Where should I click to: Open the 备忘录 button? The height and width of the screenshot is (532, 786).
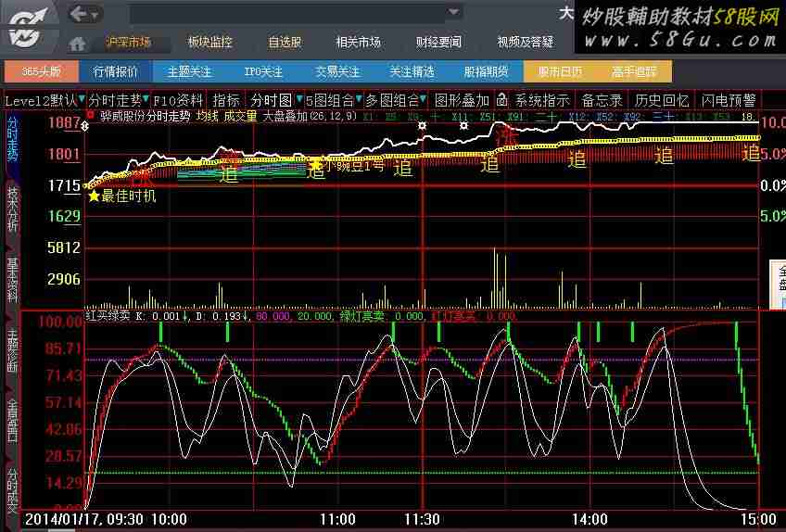click(602, 100)
